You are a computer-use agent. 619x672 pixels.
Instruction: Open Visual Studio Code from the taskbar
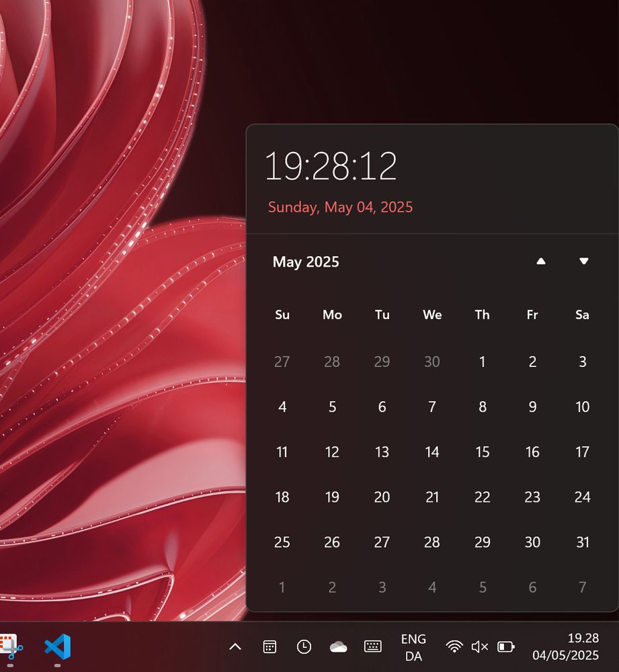tap(58, 646)
